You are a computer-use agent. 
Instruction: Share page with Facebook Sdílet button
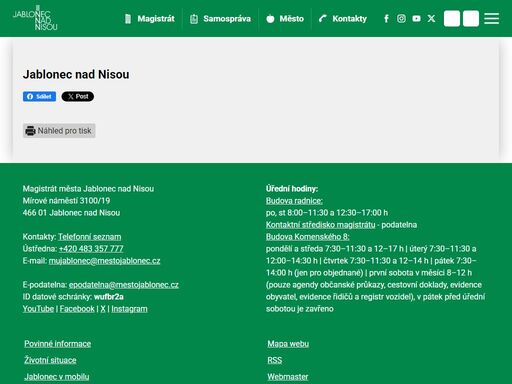39,96
